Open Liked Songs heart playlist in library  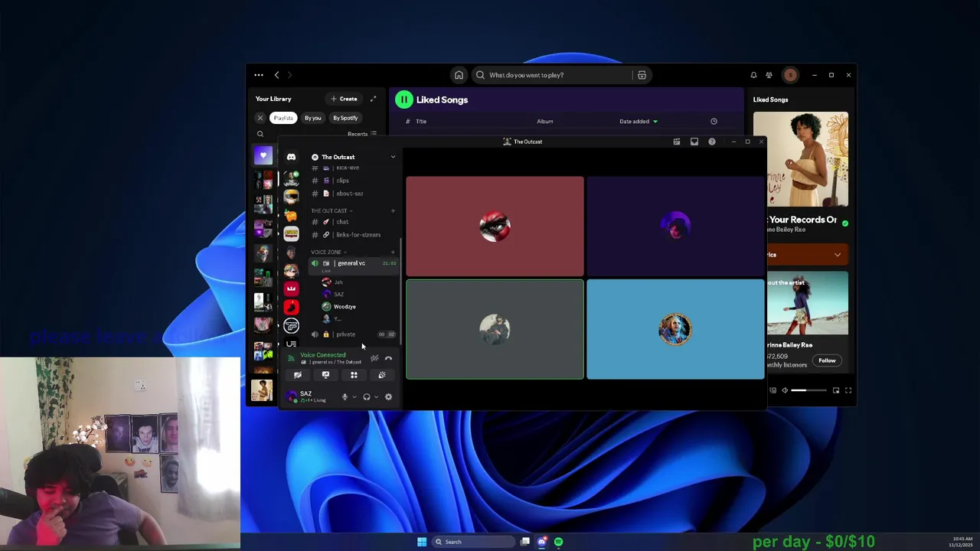click(x=263, y=156)
